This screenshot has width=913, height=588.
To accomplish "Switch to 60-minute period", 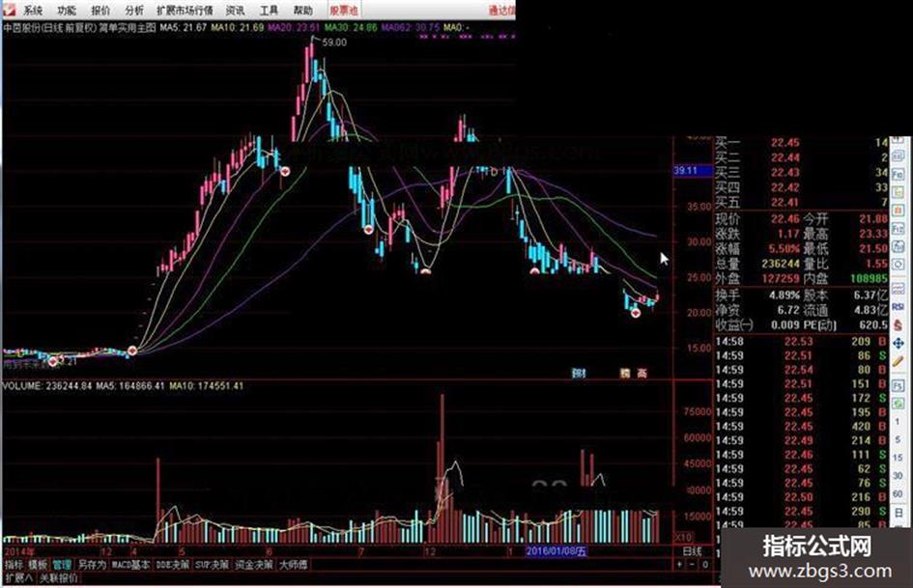I will (x=898, y=493).
